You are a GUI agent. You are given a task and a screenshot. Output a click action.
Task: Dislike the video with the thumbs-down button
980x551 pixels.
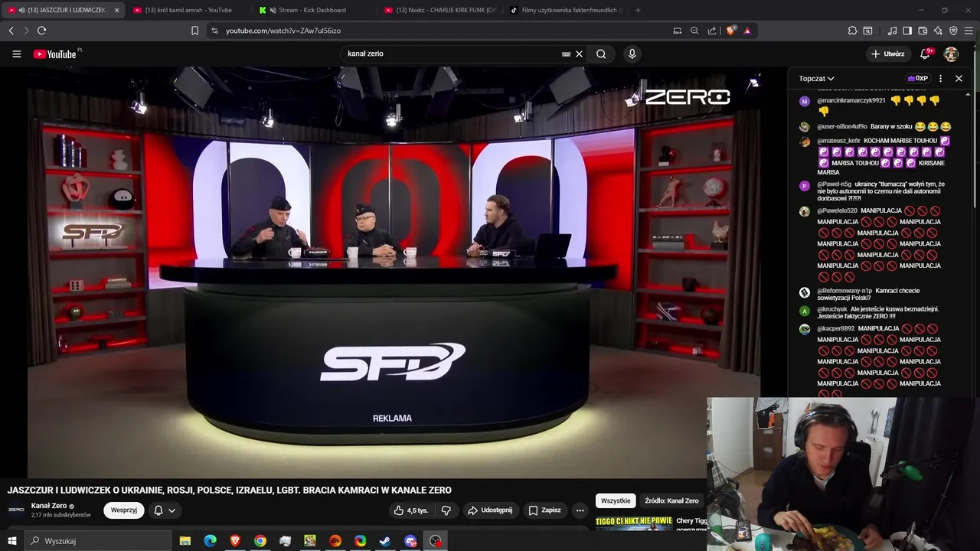coord(446,510)
